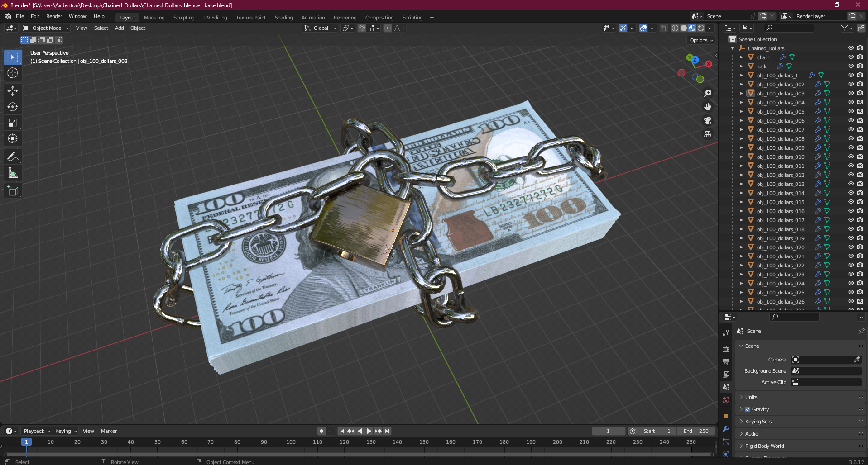Screen dimensions: 868x465
Task: Open the Output properties tab
Action: [726, 361]
